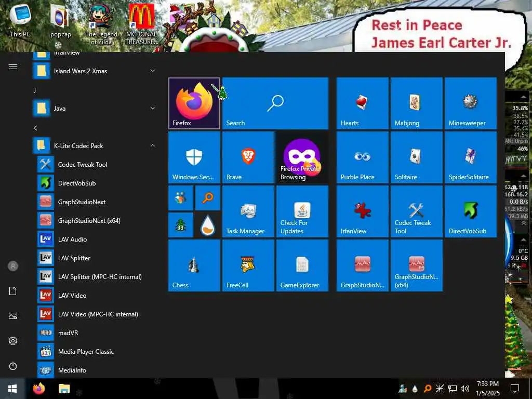Launch the Chess tile
The width and height of the screenshot is (532, 399).
[194, 265]
